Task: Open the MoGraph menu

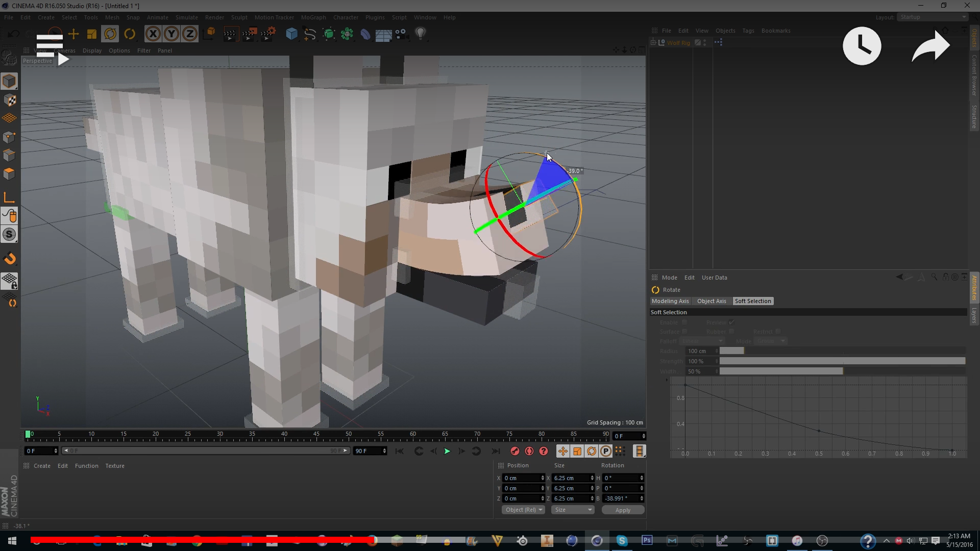Action: [x=313, y=17]
